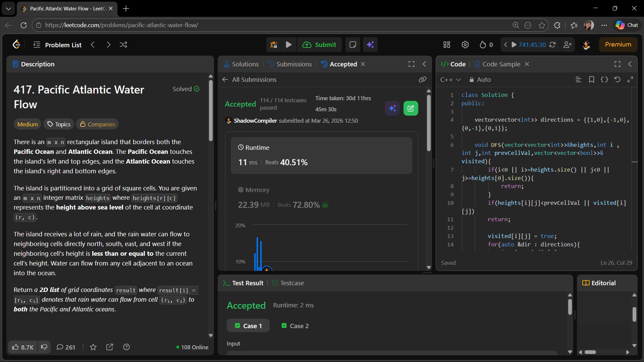The image size is (644, 362).
Task: Open the layout grid icon
Action: [446, 45]
